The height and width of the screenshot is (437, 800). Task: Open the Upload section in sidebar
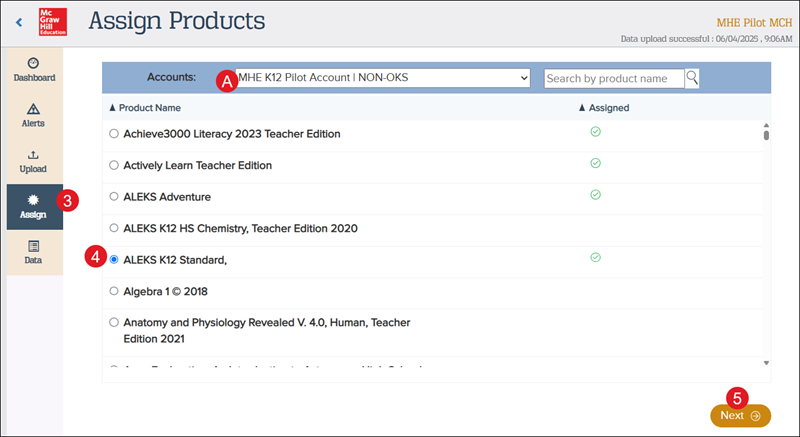tap(33, 160)
